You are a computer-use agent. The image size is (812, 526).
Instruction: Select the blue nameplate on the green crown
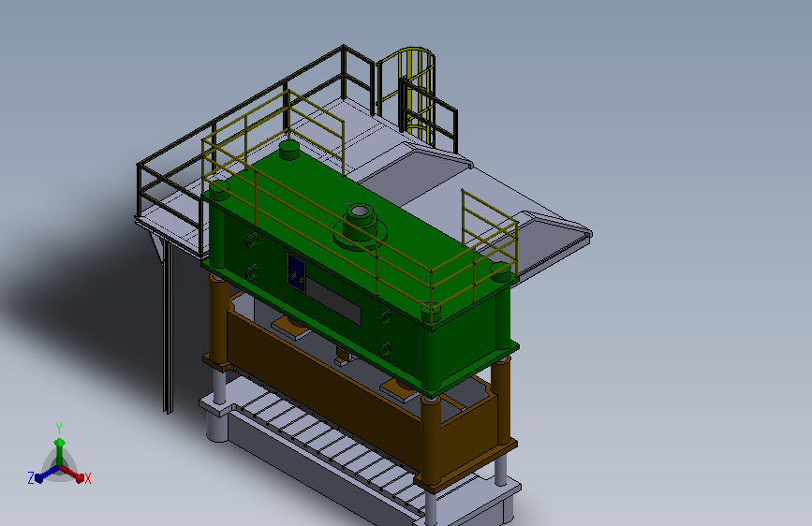[296, 271]
